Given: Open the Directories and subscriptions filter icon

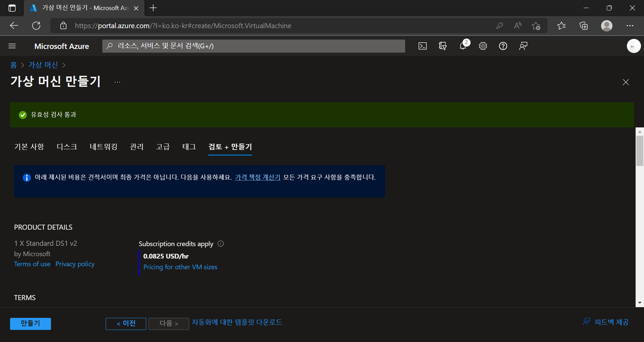Looking at the screenshot, I should point(443,46).
